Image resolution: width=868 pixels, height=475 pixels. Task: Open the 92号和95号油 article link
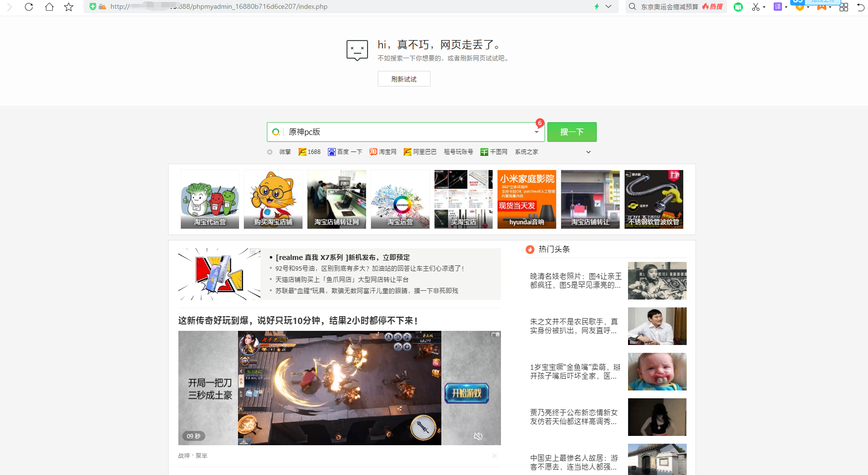369,268
